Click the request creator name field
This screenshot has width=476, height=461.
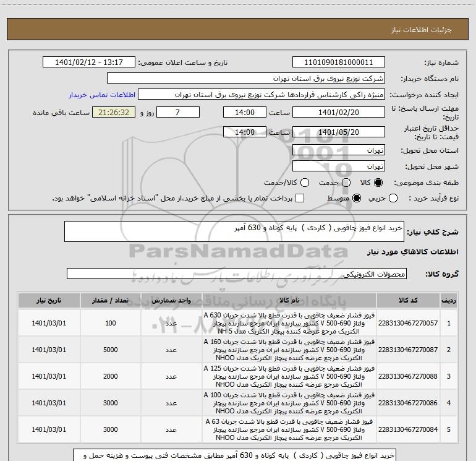(261, 94)
